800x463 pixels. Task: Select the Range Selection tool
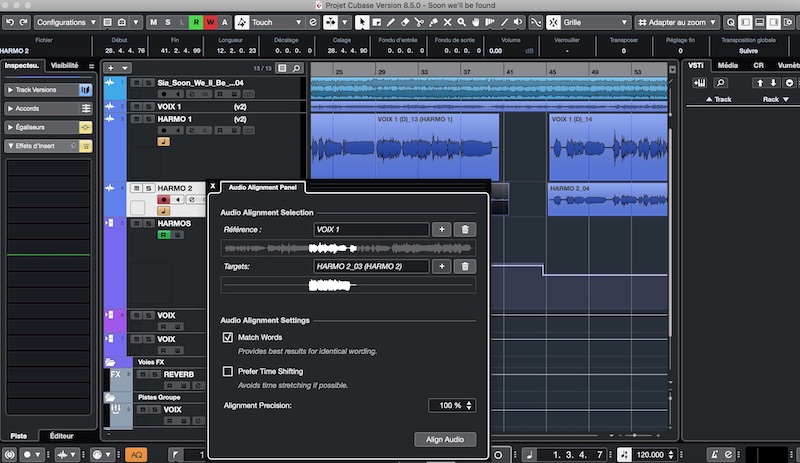[x=377, y=22]
